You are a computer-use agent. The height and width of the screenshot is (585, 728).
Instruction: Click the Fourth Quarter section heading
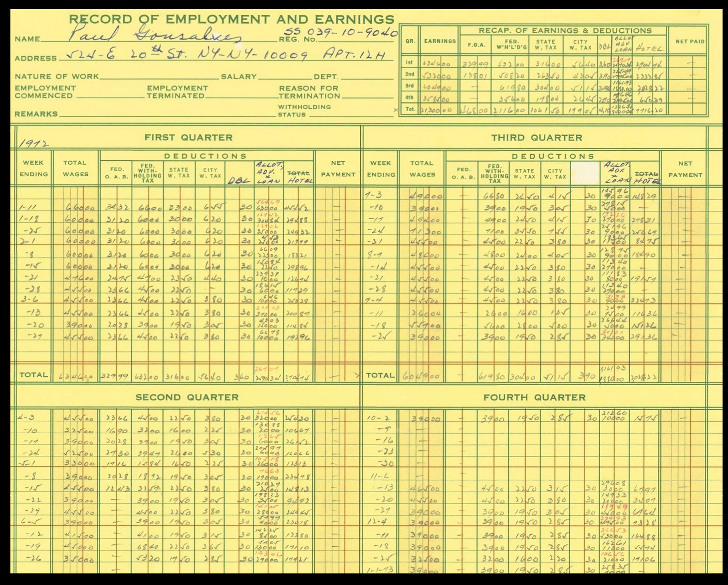pos(534,397)
